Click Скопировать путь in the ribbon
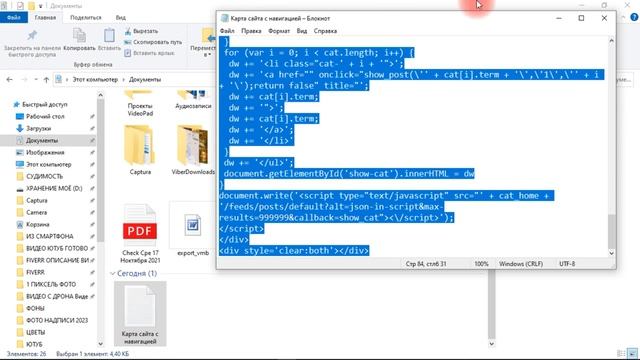Viewport: 640px width, 360px height. (153, 42)
